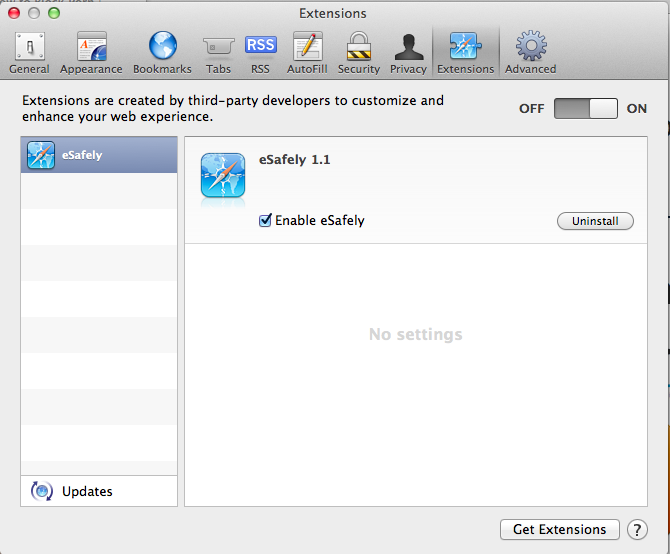
Task: Click the large eSafely compass icon
Action: (x=223, y=175)
